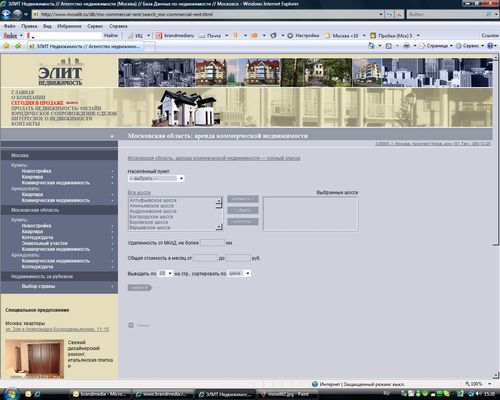
Task: Click the search magnifier icon in browser search box
Action: pyautogui.click(x=488, y=14)
